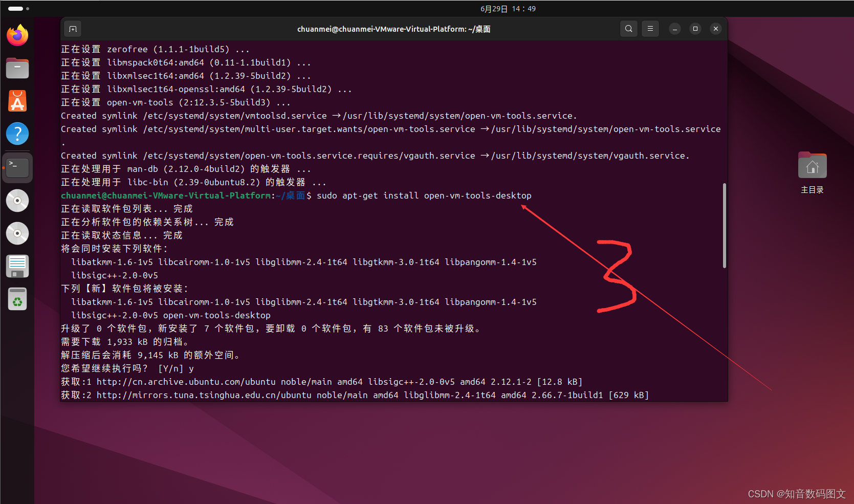This screenshot has width=854, height=504.
Task: Click the terminal vertical scrollbar
Action: pyautogui.click(x=725, y=225)
